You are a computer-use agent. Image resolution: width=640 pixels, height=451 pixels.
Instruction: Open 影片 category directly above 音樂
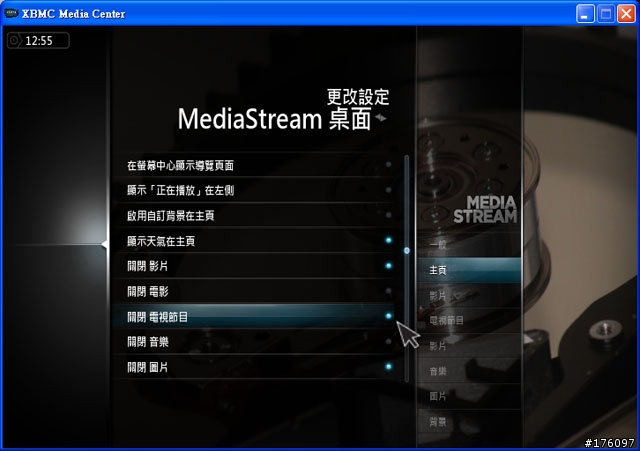coord(469,346)
